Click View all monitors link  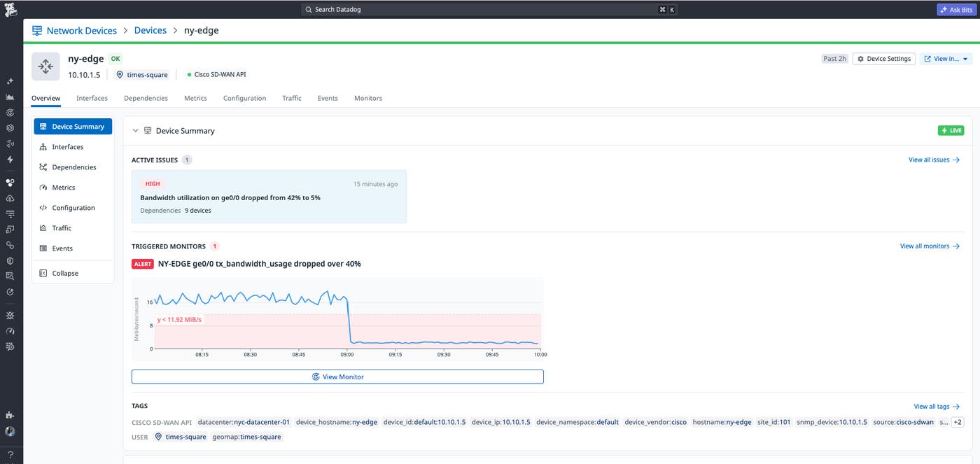coord(930,246)
